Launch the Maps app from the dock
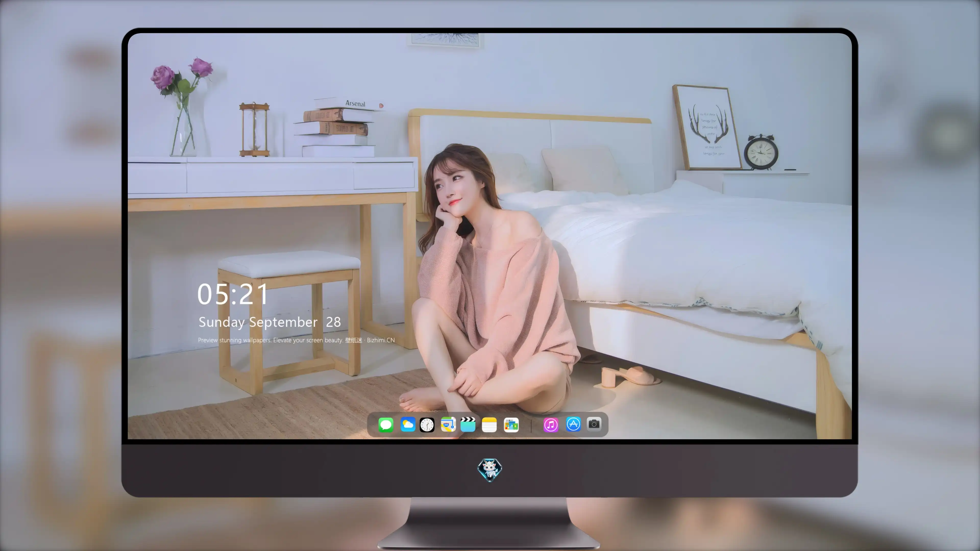Image resolution: width=980 pixels, height=551 pixels. click(448, 424)
